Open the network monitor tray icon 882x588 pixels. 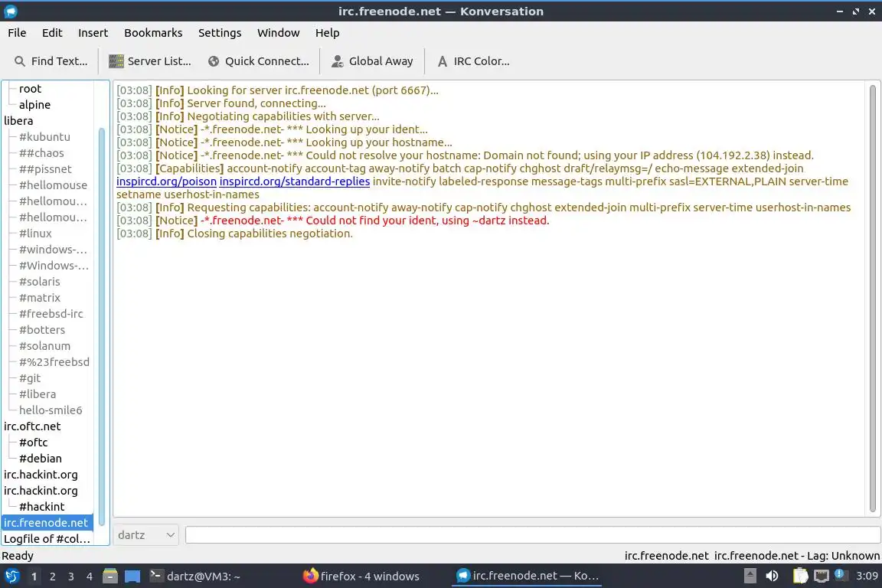[822, 576]
